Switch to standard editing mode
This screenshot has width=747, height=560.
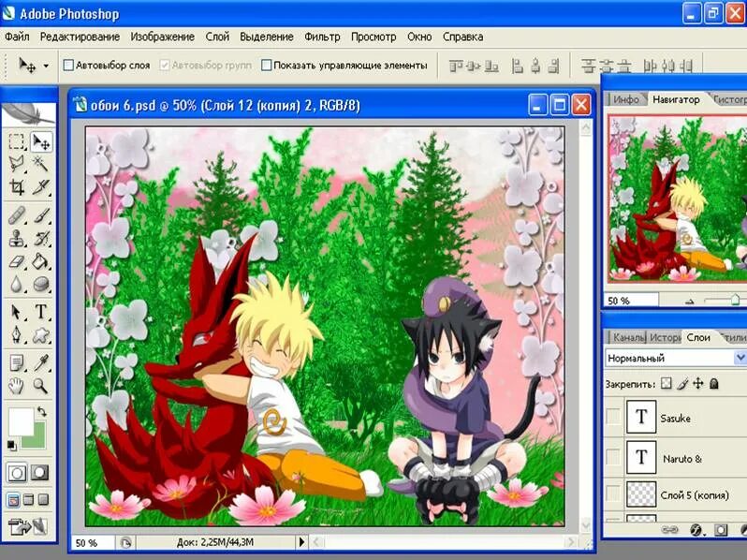(x=17, y=473)
